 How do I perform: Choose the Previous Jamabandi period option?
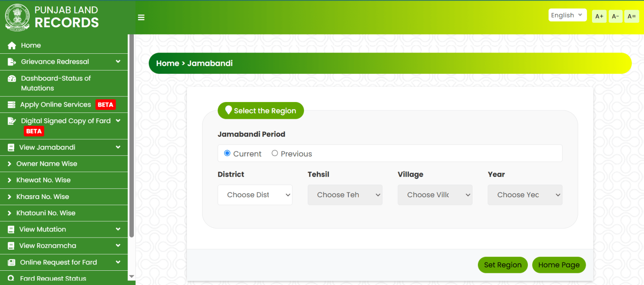coord(275,153)
